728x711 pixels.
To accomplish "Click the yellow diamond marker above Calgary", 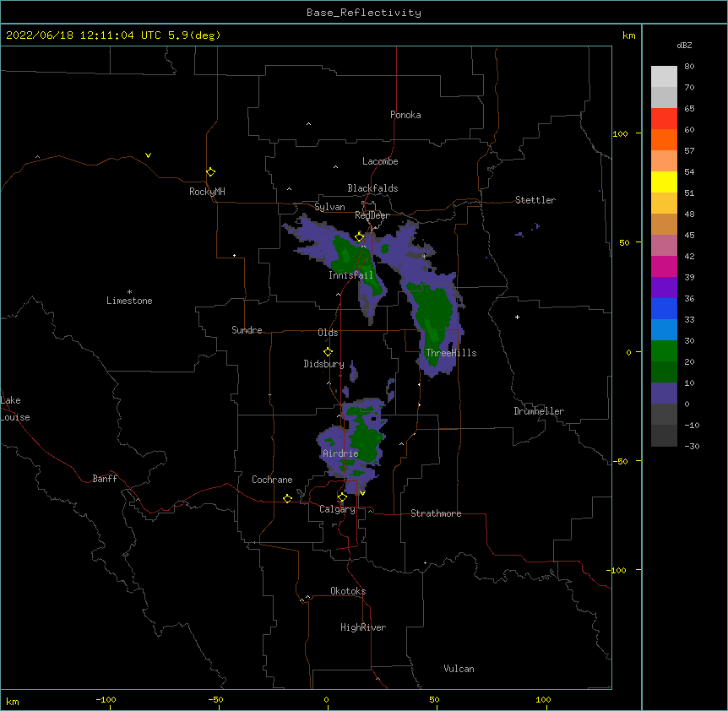I will pyautogui.click(x=342, y=497).
